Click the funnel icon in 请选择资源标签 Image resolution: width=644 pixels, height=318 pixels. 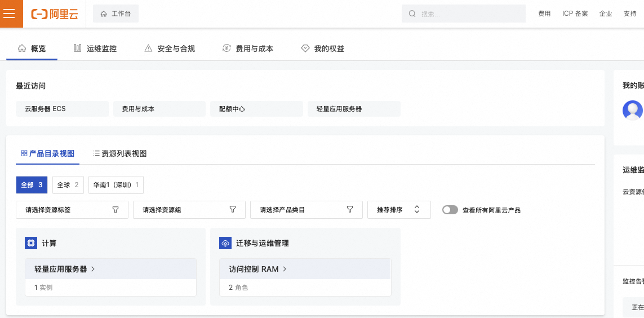pyautogui.click(x=116, y=210)
